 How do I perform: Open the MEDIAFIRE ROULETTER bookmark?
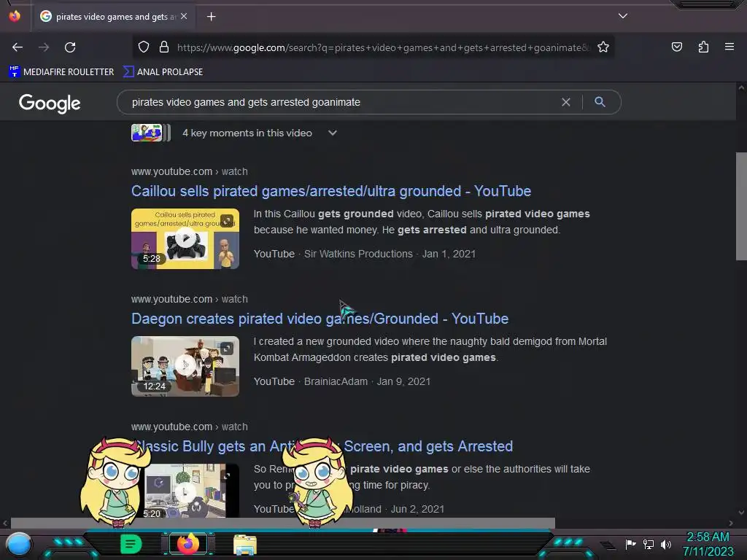point(61,72)
